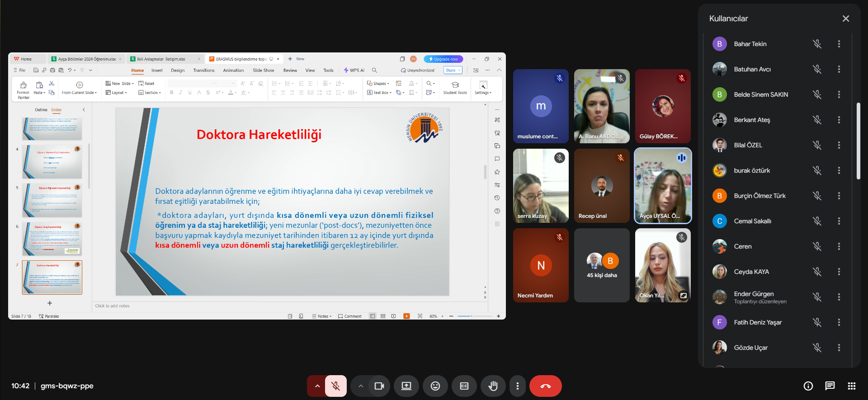Viewport: 868px width, 400px height.
Task: Switch to the Slide Show ribbon tab
Action: [x=263, y=71]
